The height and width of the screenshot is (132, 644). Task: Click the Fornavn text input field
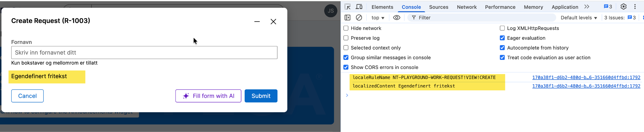144,53
